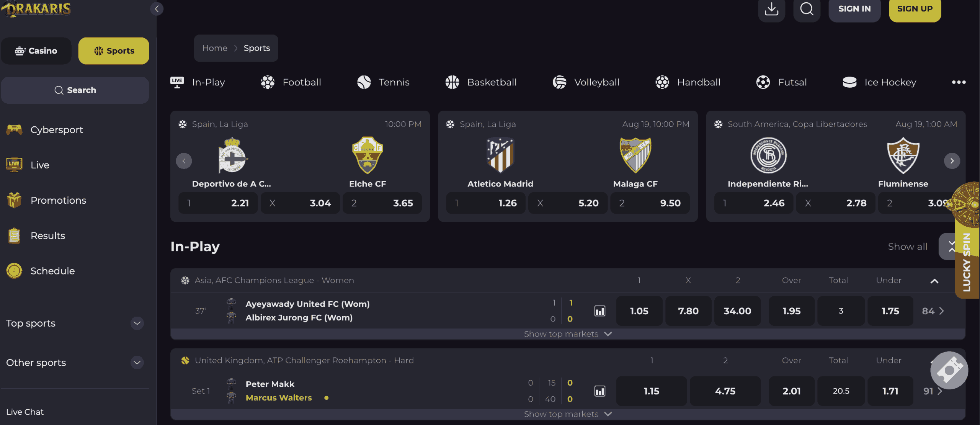
Task: Show more sports via three-dots icon
Action: tap(959, 82)
